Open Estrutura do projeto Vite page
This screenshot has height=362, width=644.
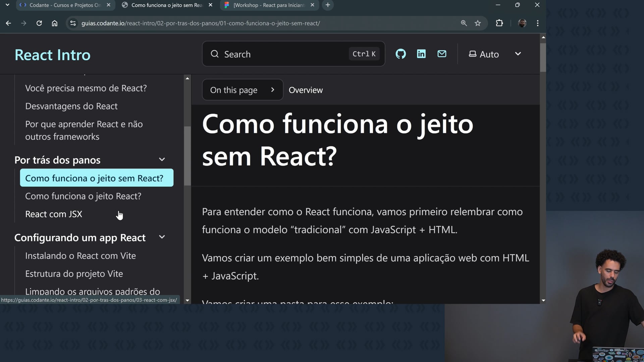coord(74,274)
